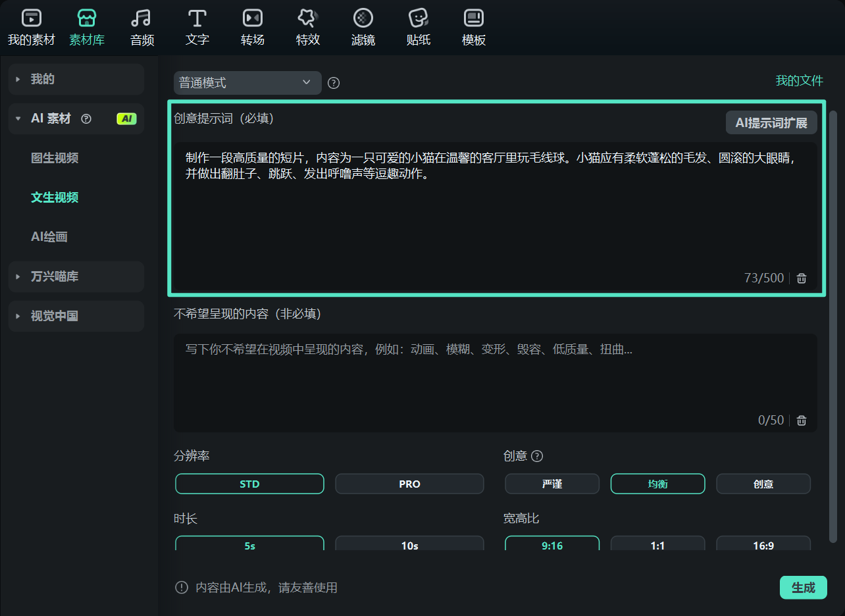845x616 pixels.
Task: Open the 滤镜 filters panel
Action: [363, 26]
